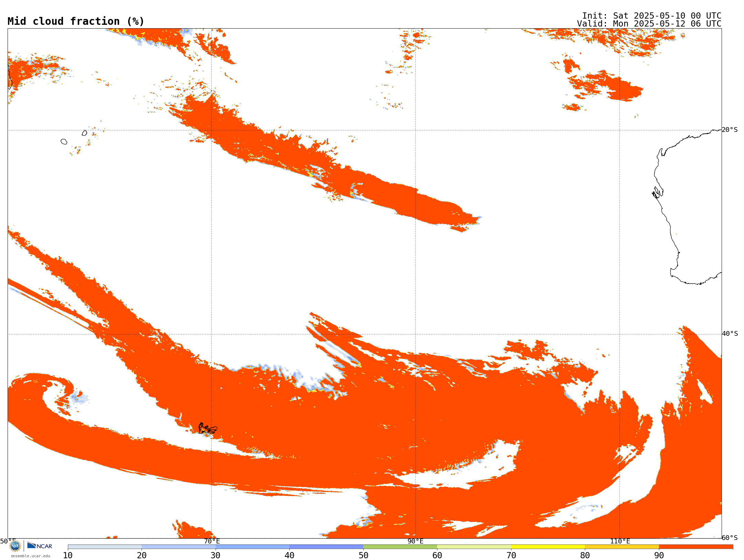The height and width of the screenshot is (560, 744).
Task: Click the 40°S latitude label
Action: [x=730, y=334]
